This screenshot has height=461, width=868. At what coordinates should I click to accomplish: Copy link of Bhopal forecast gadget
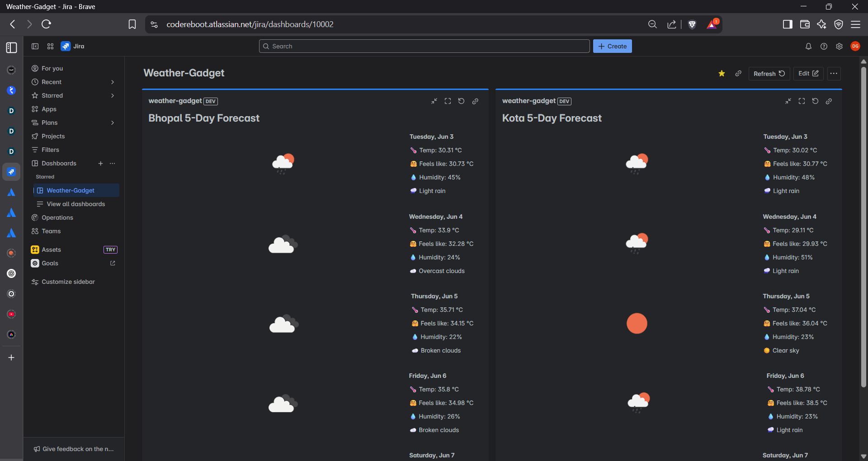pos(475,101)
